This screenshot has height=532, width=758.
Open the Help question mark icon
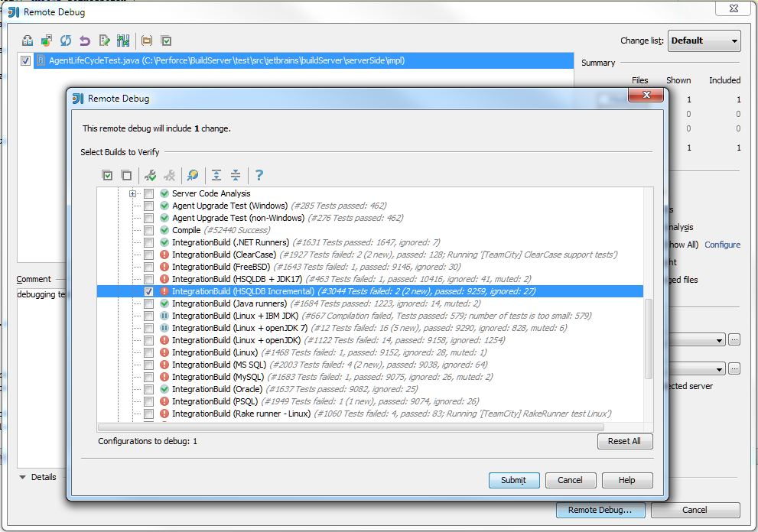click(259, 176)
